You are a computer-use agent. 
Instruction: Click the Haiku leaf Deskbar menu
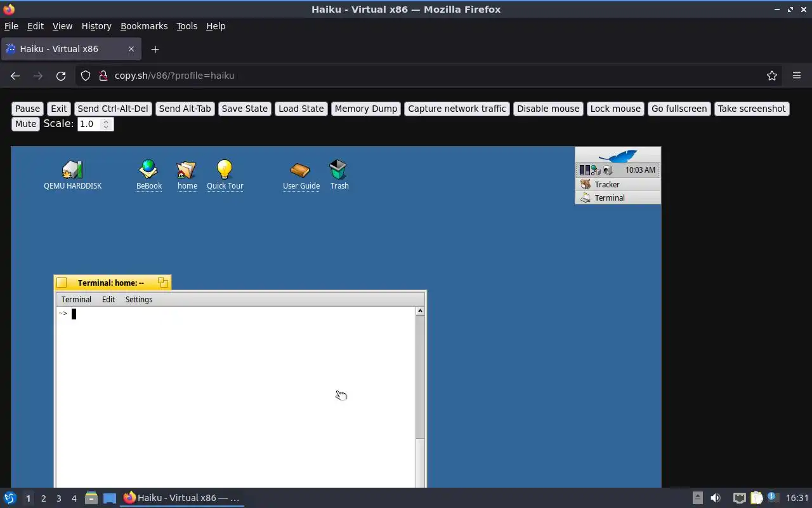point(618,156)
